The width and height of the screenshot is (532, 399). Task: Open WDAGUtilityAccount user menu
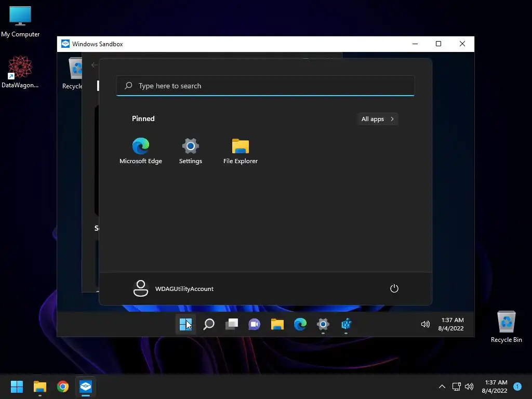[174, 288]
